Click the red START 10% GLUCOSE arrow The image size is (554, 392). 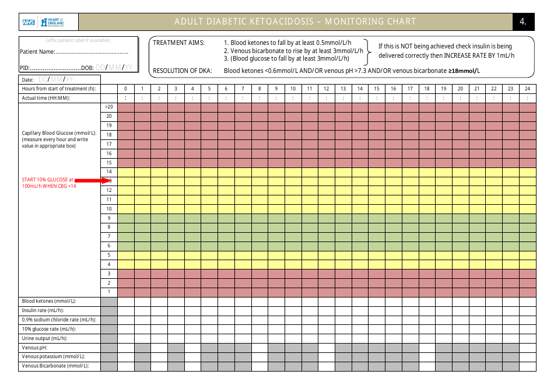coord(92,181)
